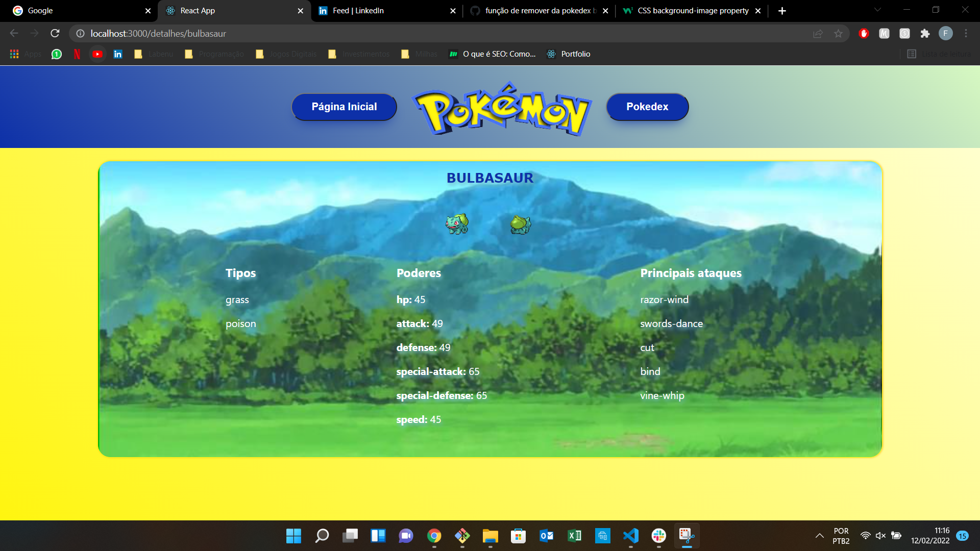The image size is (980, 551).
Task: Open the tab search dropdown
Action: pos(877,10)
